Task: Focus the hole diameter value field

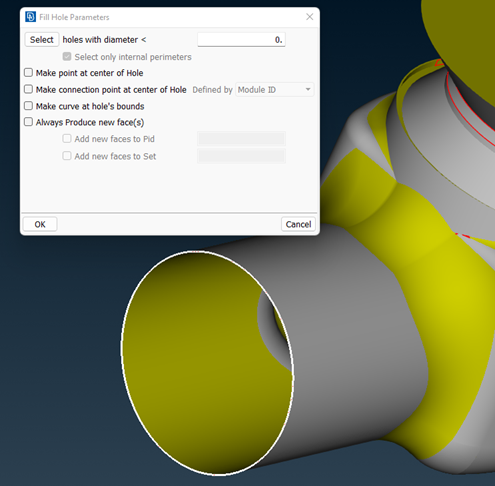Action: tap(241, 40)
